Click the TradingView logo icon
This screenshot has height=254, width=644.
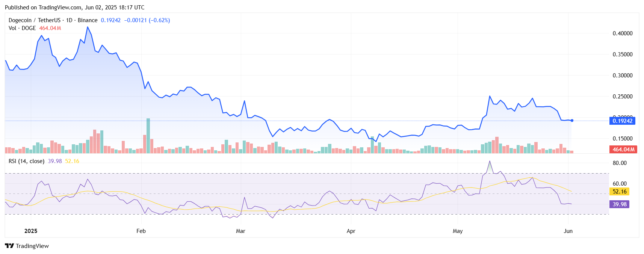point(9,246)
